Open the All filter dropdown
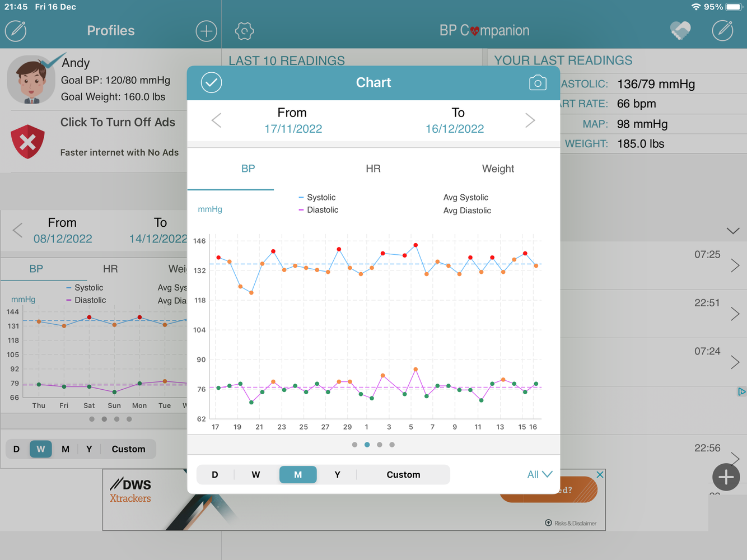Screen dimensions: 747x560 tap(539, 474)
